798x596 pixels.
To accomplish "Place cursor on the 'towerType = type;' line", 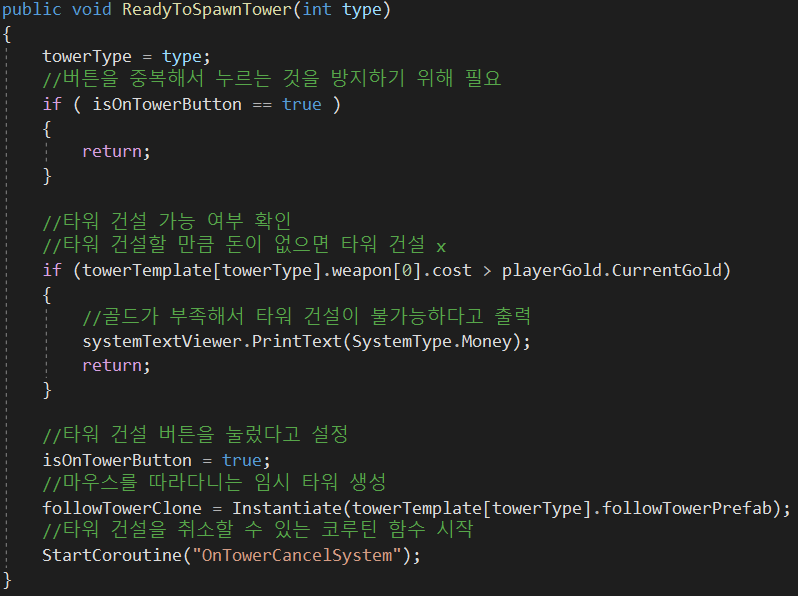I will click(x=127, y=57).
